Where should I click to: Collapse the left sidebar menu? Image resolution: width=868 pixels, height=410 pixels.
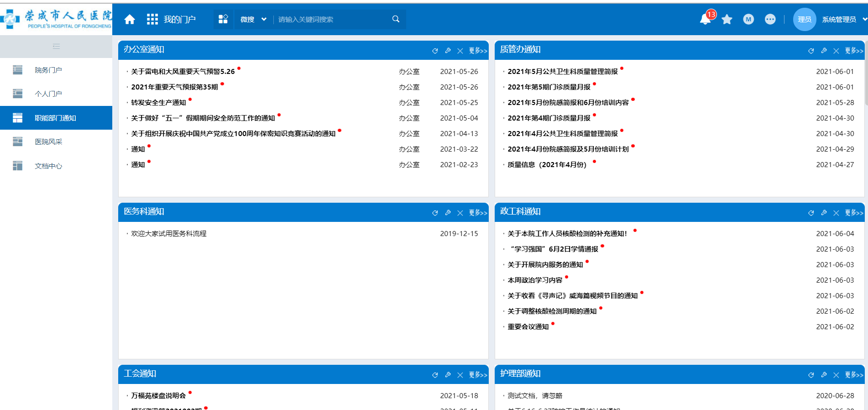[56, 46]
